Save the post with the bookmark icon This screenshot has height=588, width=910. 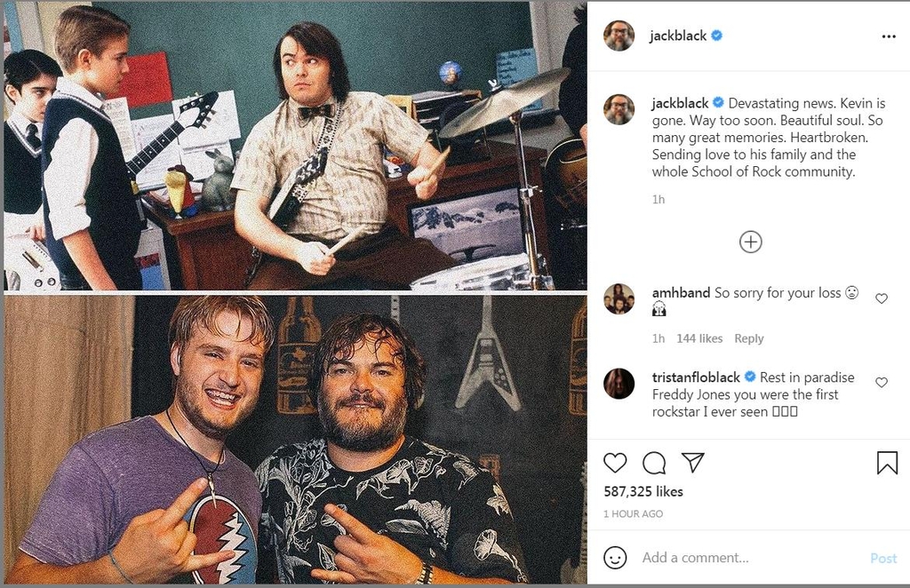(887, 463)
